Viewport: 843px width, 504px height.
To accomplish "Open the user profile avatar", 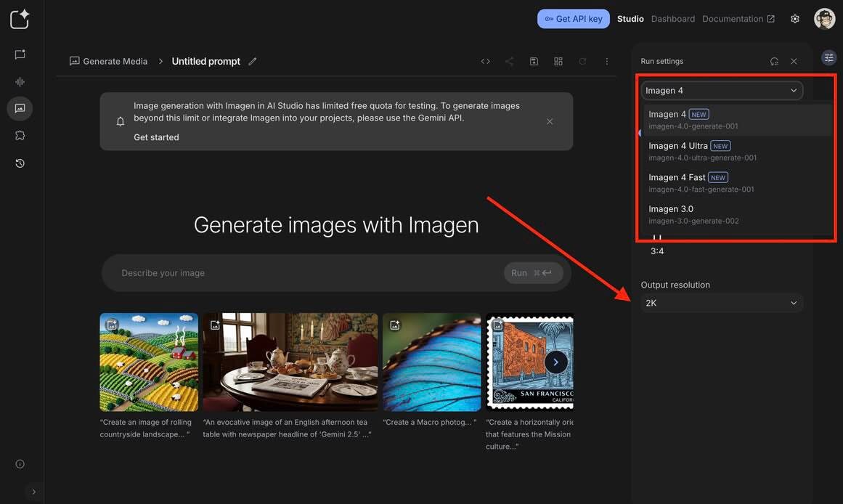I will (824, 19).
